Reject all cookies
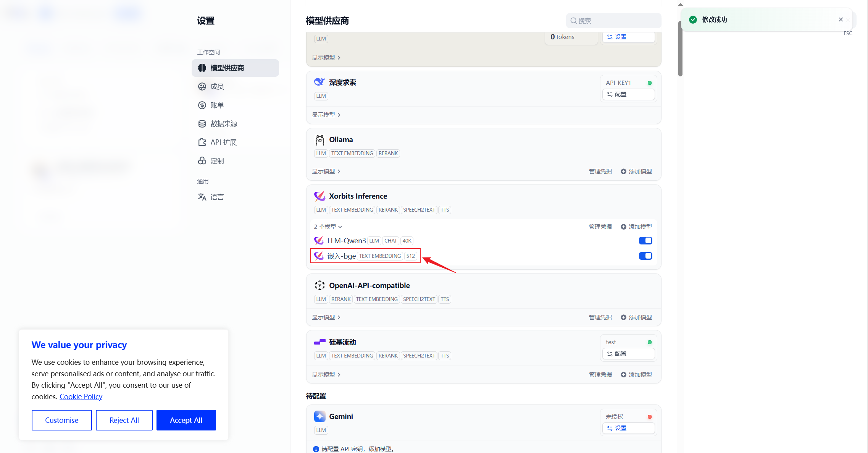This screenshot has width=868, height=453. (x=124, y=420)
